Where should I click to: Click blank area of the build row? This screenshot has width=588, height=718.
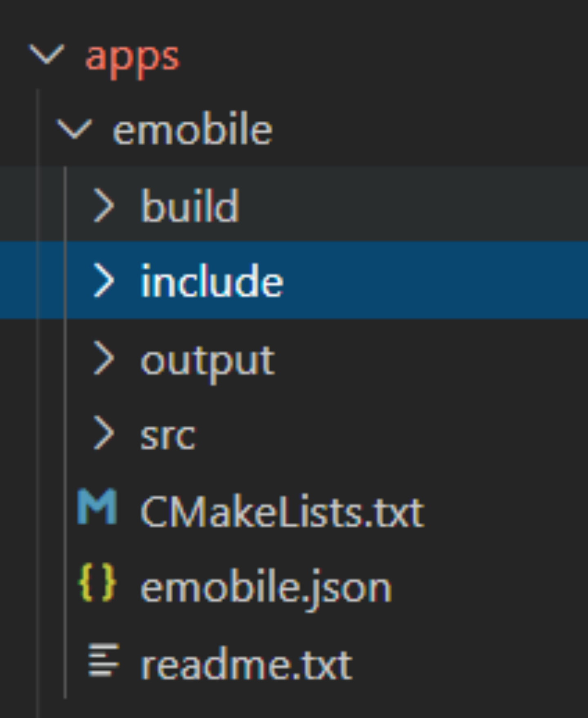[412, 204]
